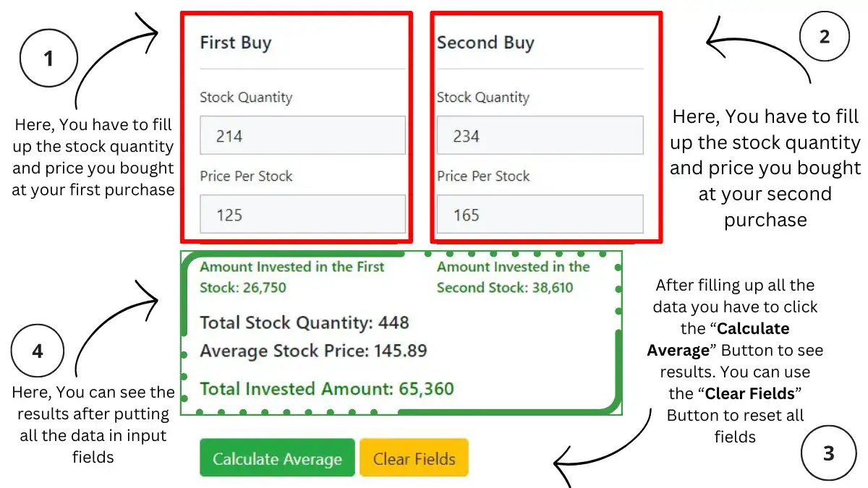Screen dimensions: 868x488
Task: Click the Total Invested Amount result
Action: [327, 389]
